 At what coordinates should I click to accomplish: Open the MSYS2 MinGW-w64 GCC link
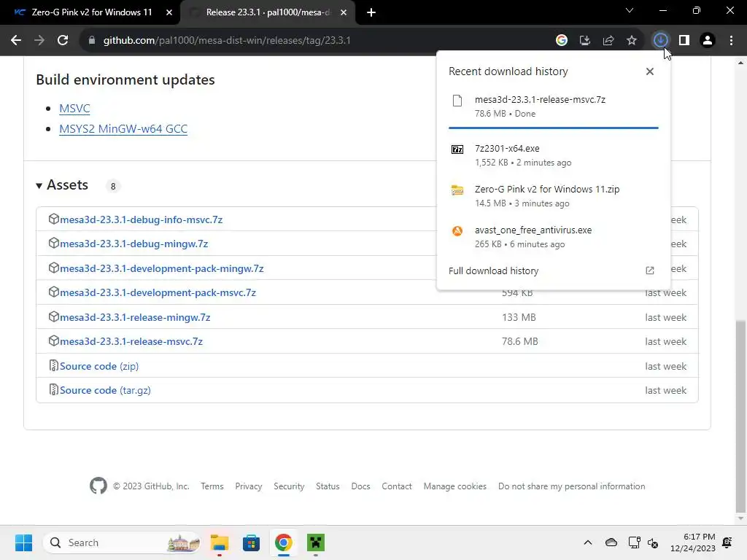123,129
